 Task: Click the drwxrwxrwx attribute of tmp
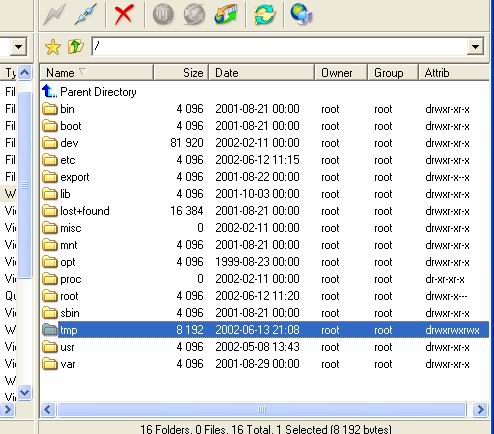pyautogui.click(x=452, y=330)
